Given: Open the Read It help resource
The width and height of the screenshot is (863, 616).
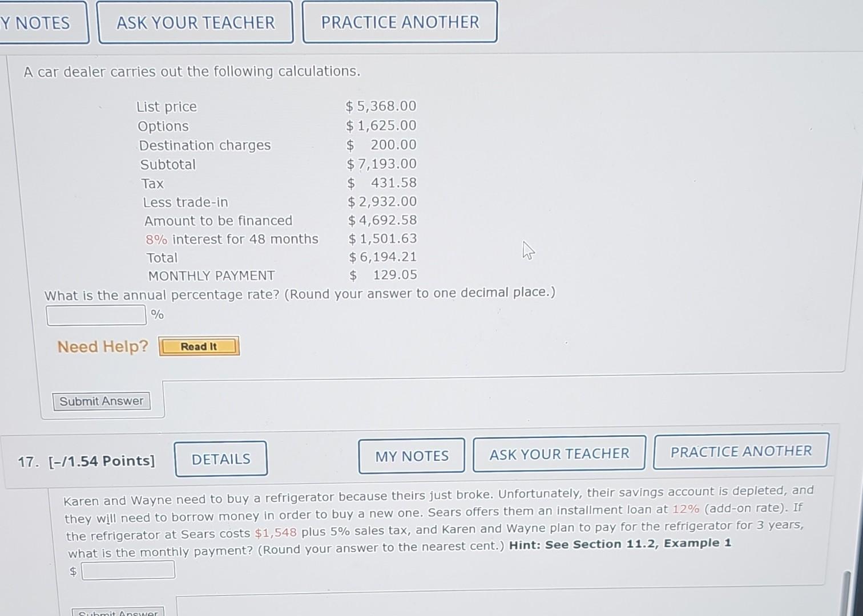Looking at the screenshot, I should [x=199, y=346].
